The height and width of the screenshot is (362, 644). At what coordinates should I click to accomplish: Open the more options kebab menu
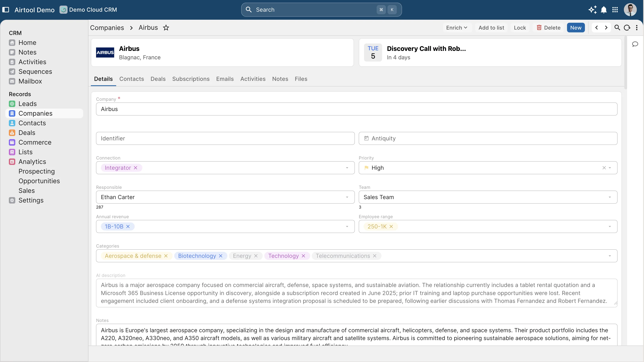click(x=637, y=28)
